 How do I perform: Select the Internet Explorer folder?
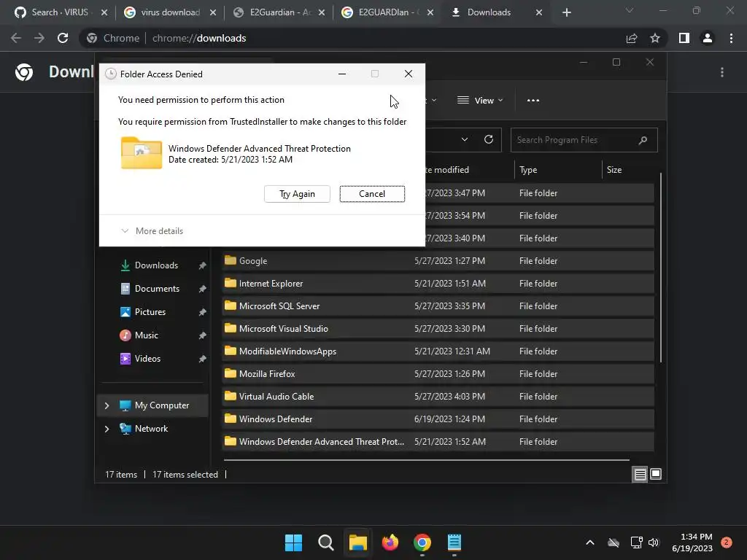[438, 284]
